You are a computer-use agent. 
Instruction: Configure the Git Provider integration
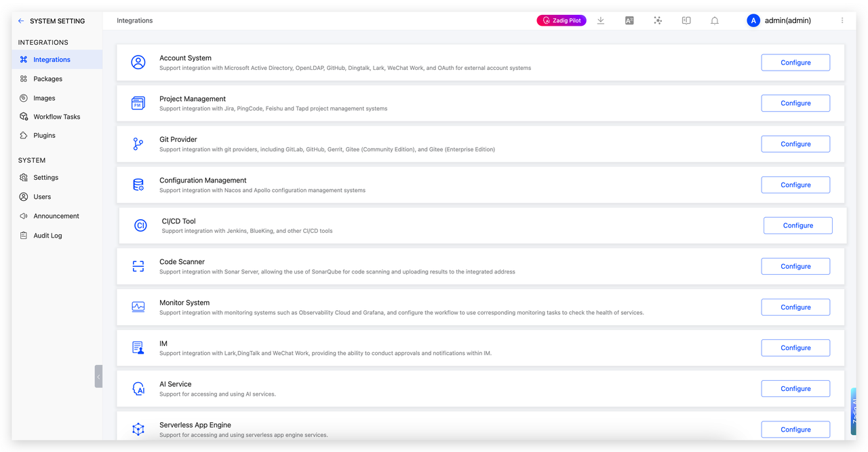tap(795, 144)
